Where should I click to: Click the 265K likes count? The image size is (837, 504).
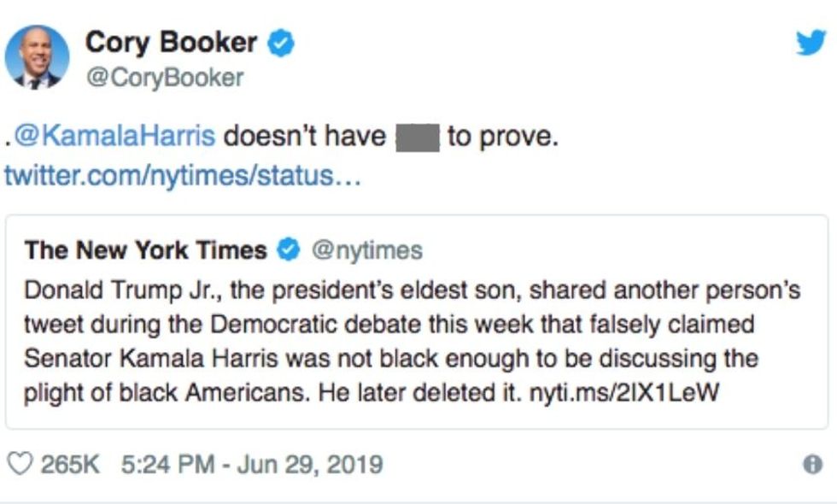[70, 465]
